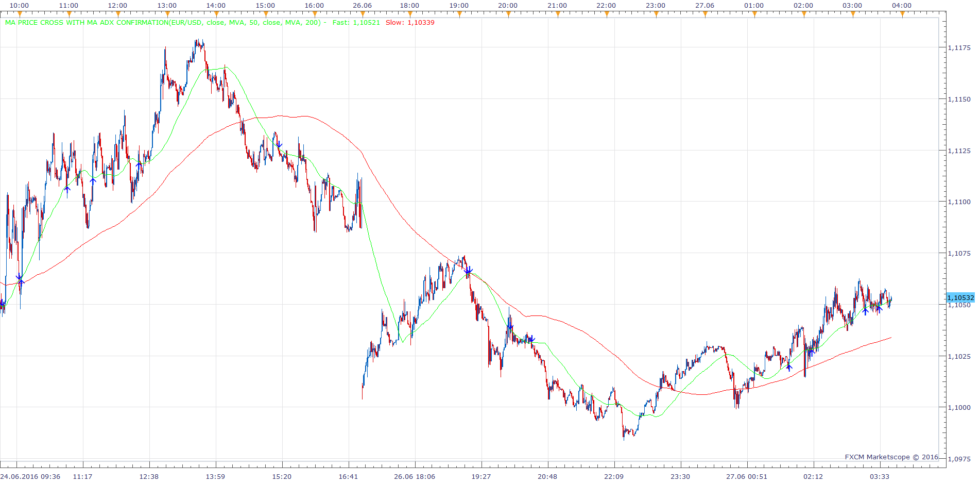Click the 04:00 top time label
The width and height of the screenshot is (980, 483).
coord(902,5)
